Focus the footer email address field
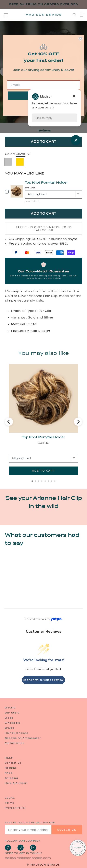Screen dimensions: 87x868 point(28,830)
